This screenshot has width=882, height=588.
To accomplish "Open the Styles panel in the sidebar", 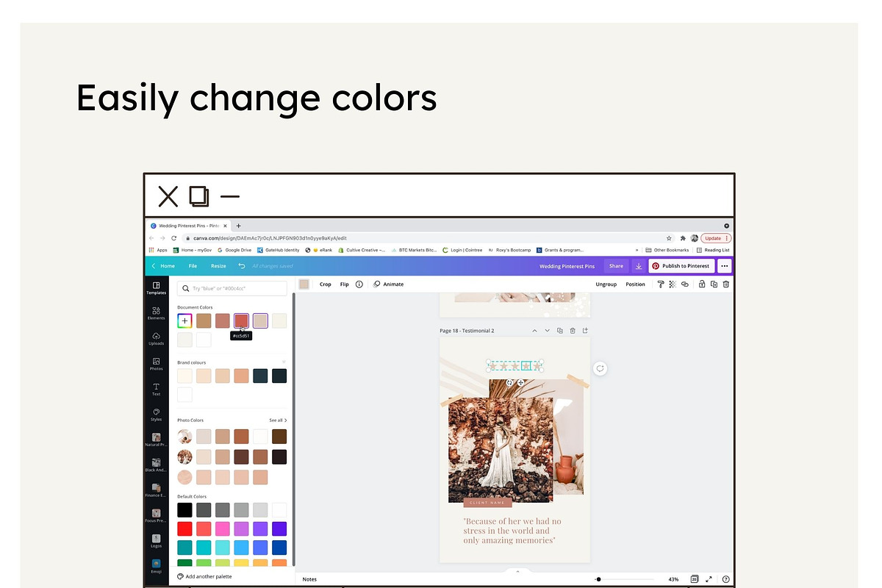I will coord(156,415).
